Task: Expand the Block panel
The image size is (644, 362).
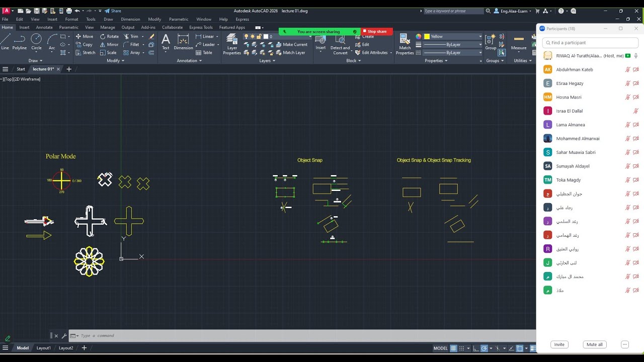Action: [354, 60]
